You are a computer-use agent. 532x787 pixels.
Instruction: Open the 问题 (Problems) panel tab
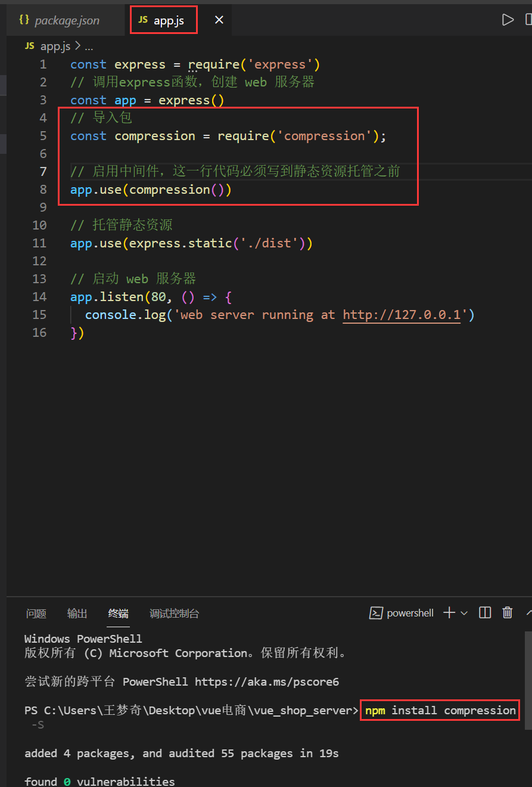36,614
